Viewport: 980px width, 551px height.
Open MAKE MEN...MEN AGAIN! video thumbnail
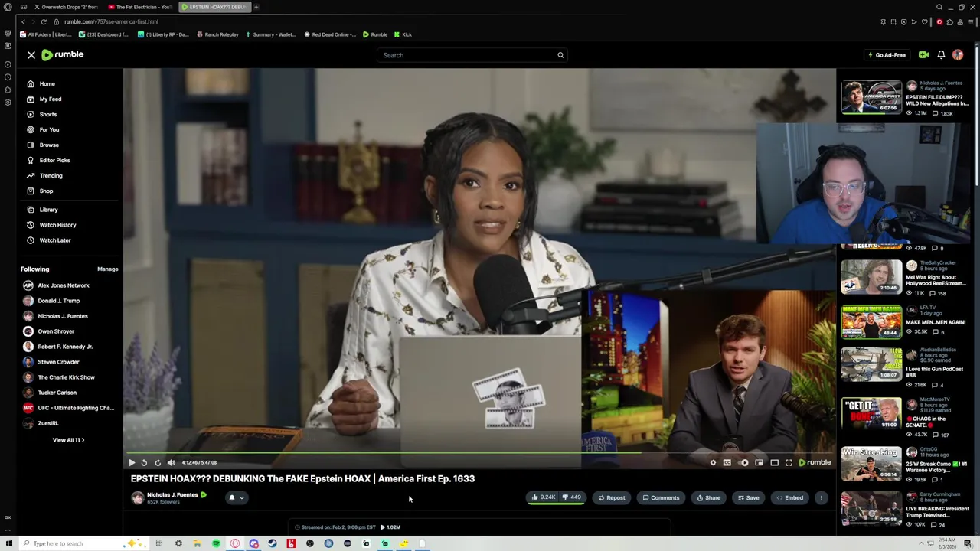[871, 321]
